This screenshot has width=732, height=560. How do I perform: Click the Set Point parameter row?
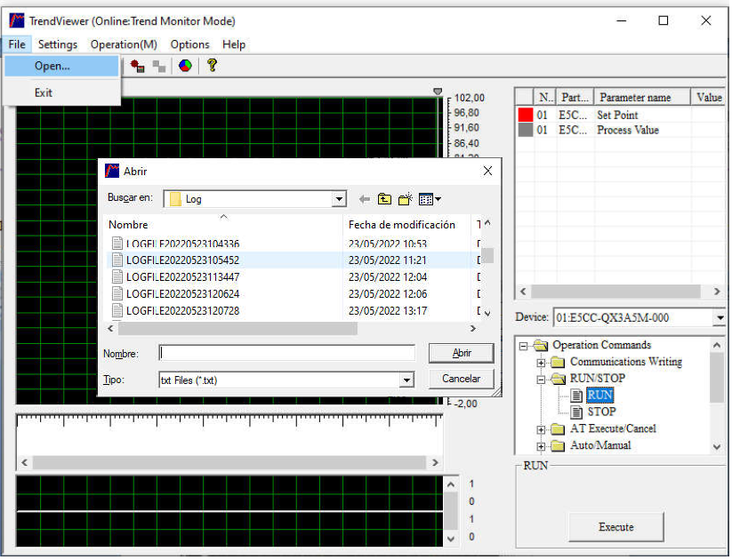[x=621, y=115]
